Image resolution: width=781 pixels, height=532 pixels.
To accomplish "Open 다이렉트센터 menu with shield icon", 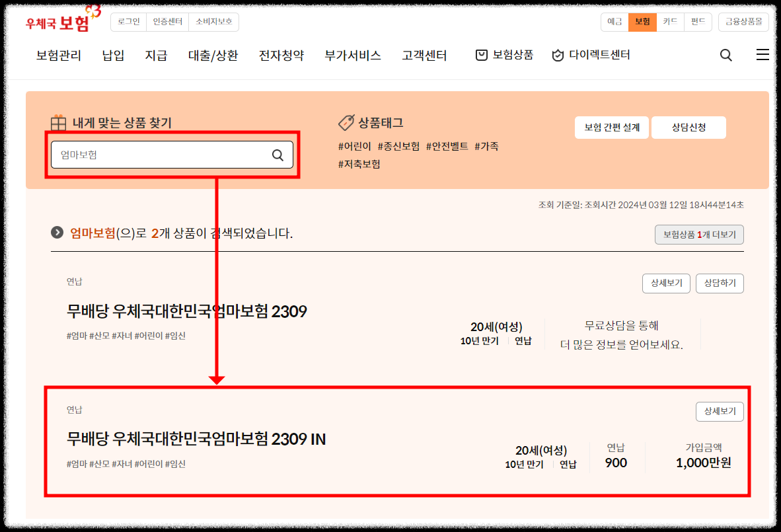I will tap(591, 55).
